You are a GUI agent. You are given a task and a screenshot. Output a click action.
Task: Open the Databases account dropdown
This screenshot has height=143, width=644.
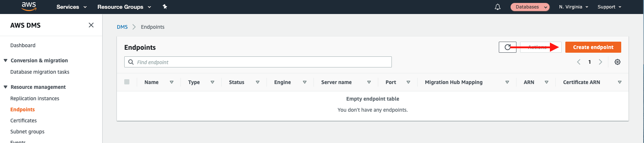click(530, 7)
